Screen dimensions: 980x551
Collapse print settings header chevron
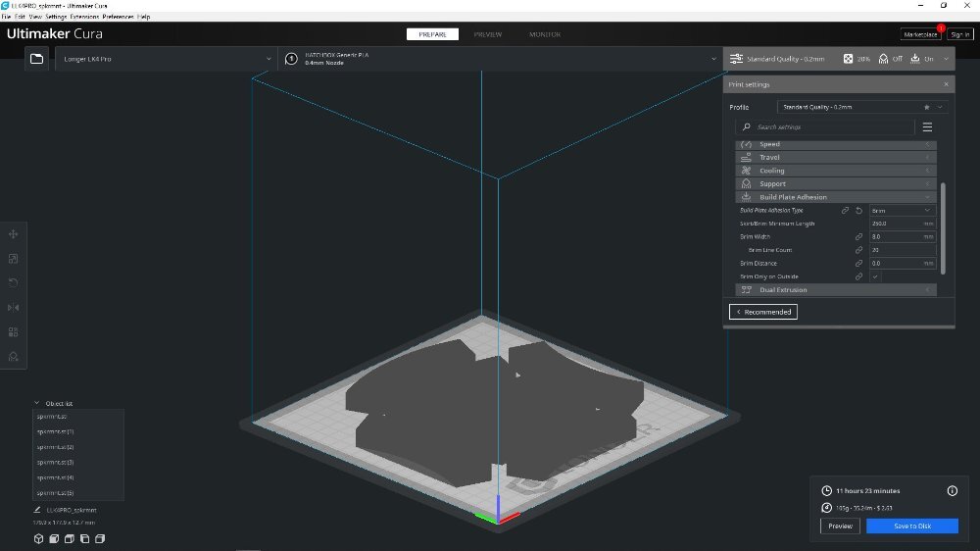tap(946, 59)
